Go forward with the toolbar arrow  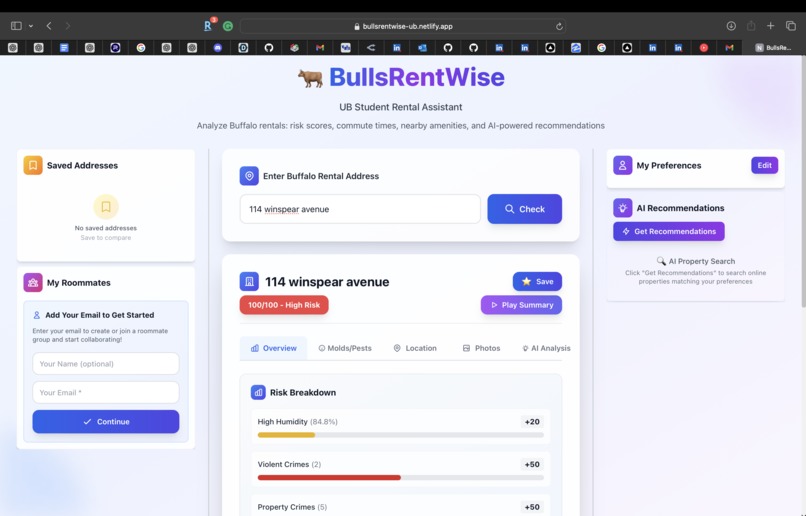[x=67, y=26]
